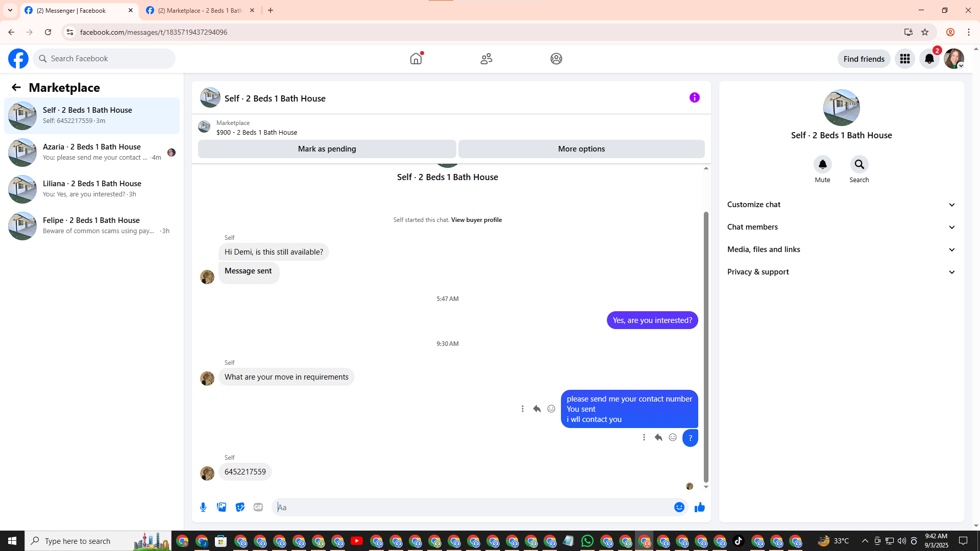The image size is (980, 551).
Task: Choose a GIF with the GIF icon
Action: [x=258, y=507]
